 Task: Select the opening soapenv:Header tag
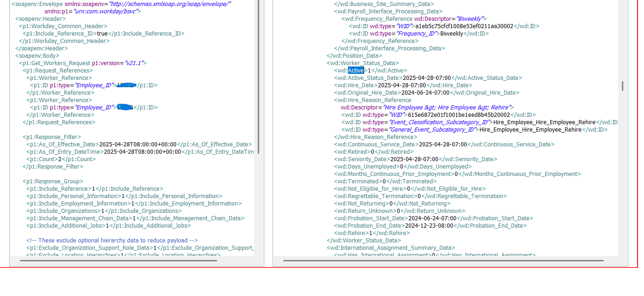point(42,18)
